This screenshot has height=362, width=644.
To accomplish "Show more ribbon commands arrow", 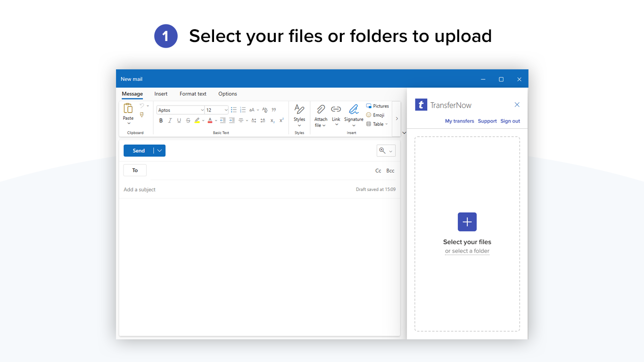I will 396,118.
